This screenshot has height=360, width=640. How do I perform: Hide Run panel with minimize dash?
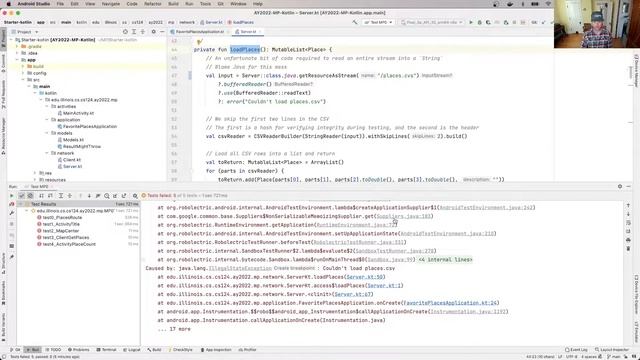(x=628, y=187)
